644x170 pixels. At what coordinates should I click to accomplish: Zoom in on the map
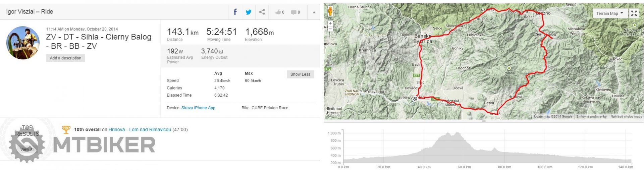(330, 23)
